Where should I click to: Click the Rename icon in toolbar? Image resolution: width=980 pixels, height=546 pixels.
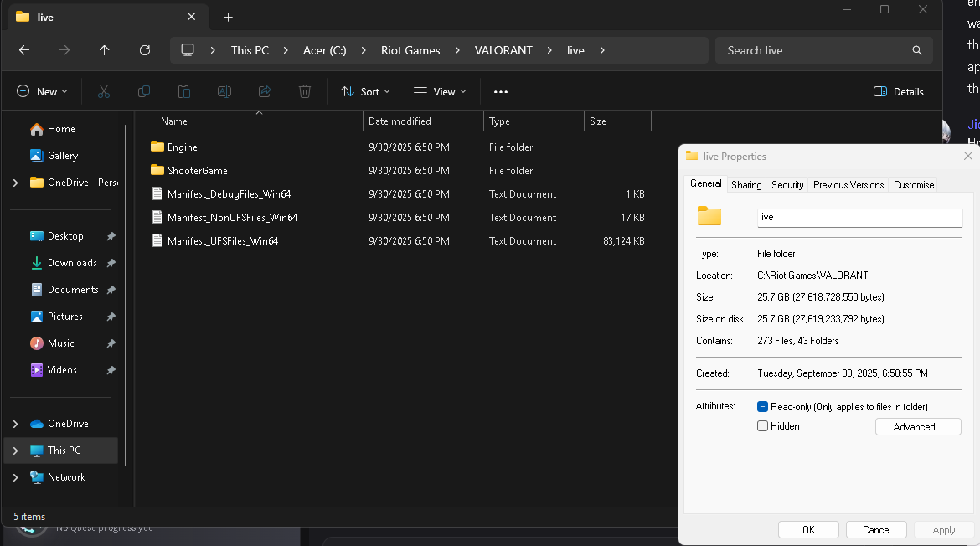[x=224, y=91]
